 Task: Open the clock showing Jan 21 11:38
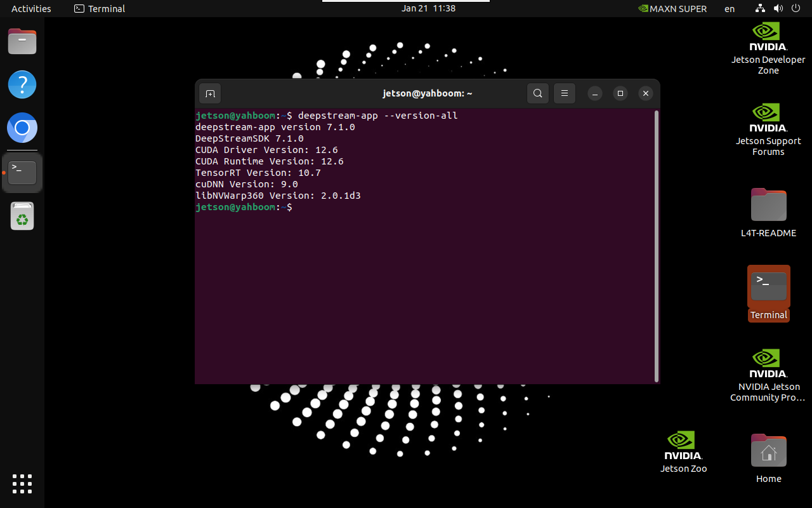point(428,9)
